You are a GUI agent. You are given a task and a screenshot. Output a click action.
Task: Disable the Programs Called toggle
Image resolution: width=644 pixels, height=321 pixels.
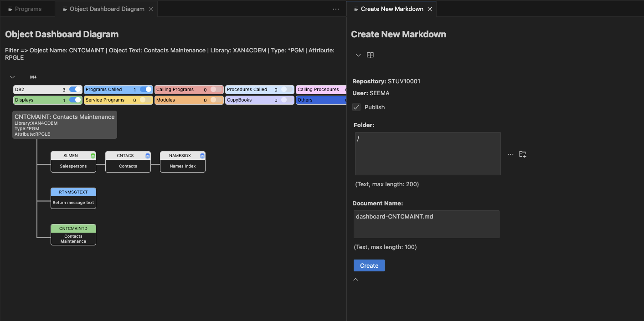click(x=146, y=90)
